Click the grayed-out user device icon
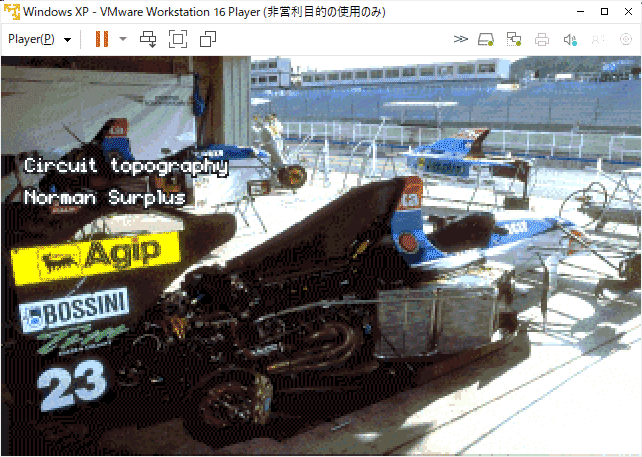Image resolution: width=642 pixels, height=457 pixels. point(598,39)
